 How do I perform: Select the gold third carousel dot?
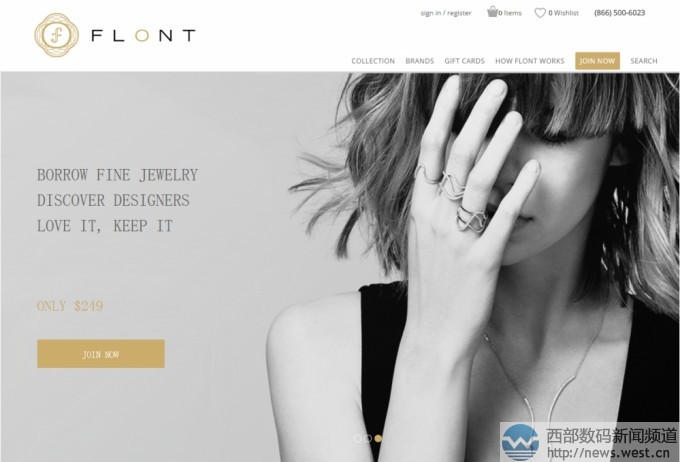tap(378, 439)
